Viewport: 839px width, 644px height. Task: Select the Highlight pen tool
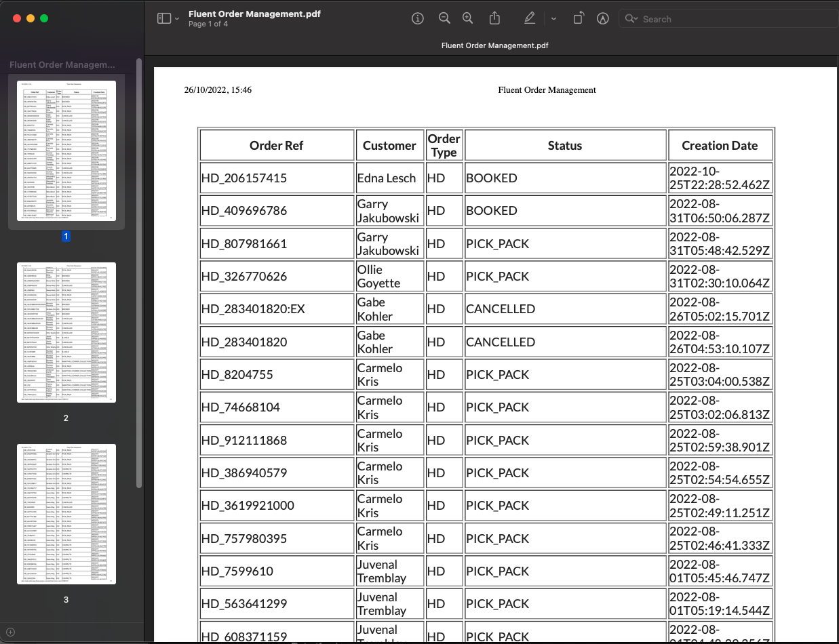[x=530, y=19]
